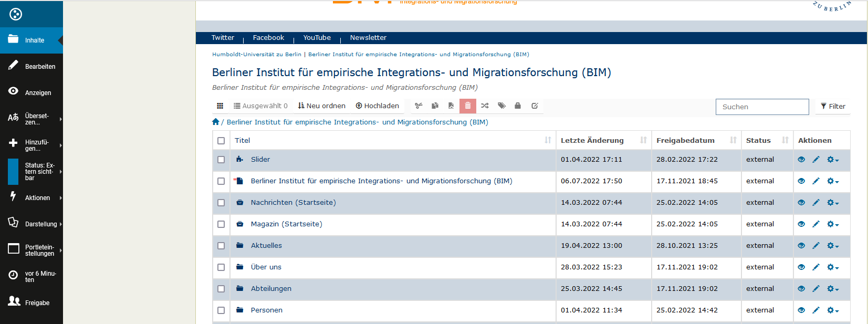This screenshot has width=868, height=324.
Task: Check the Abteilungen row checkbox
Action: tap(221, 289)
